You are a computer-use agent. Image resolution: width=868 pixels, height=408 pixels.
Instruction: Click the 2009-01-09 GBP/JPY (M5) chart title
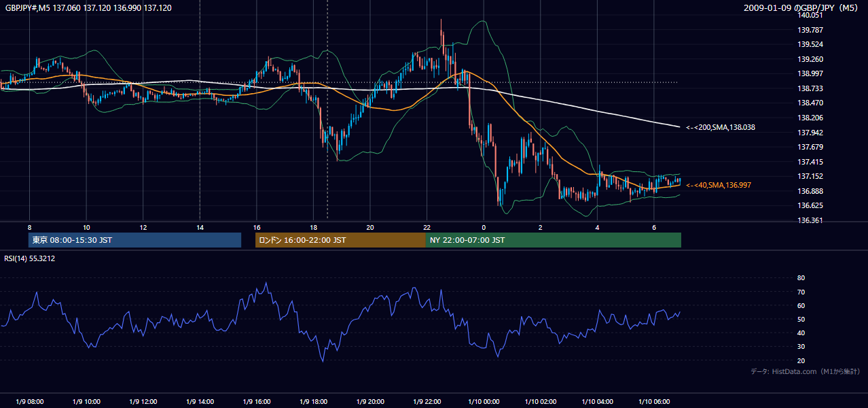pyautogui.click(x=801, y=7)
